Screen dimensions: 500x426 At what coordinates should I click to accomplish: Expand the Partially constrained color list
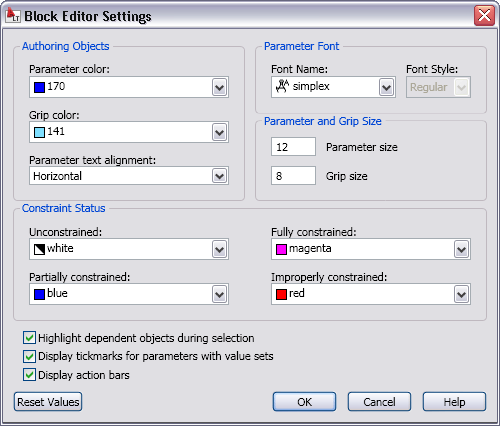tap(219, 294)
